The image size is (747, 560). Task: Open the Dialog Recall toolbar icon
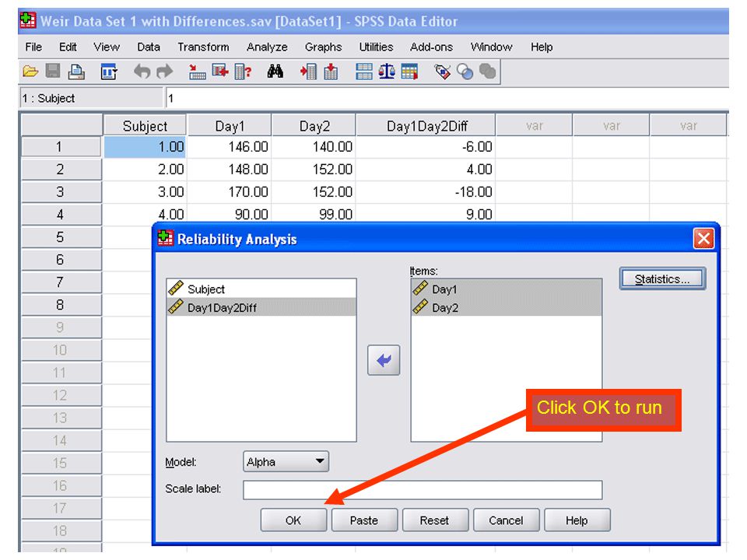coord(109,72)
